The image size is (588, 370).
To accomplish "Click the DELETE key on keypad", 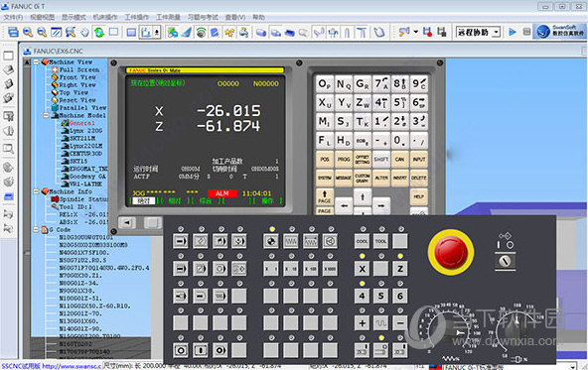I will 419,178.
